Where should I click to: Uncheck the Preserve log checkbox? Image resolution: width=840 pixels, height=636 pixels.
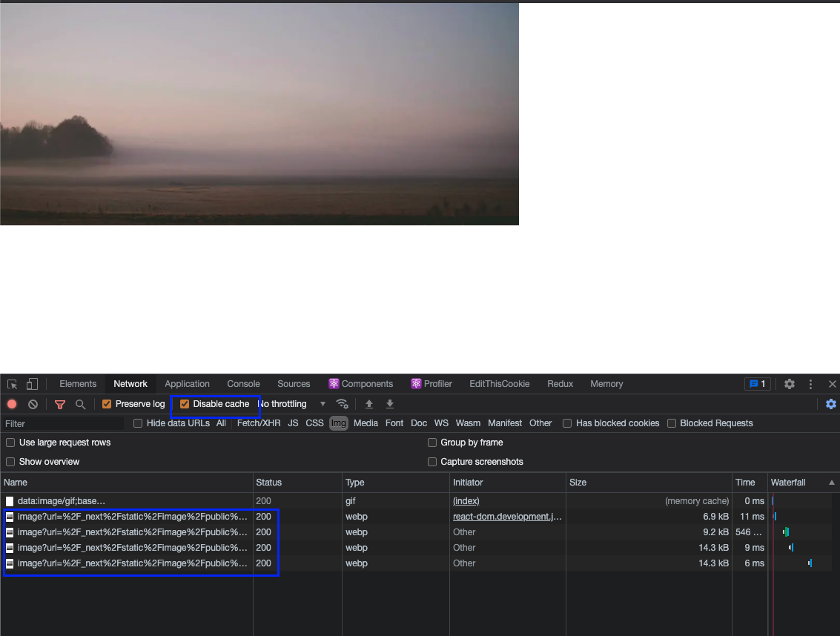pyautogui.click(x=107, y=404)
